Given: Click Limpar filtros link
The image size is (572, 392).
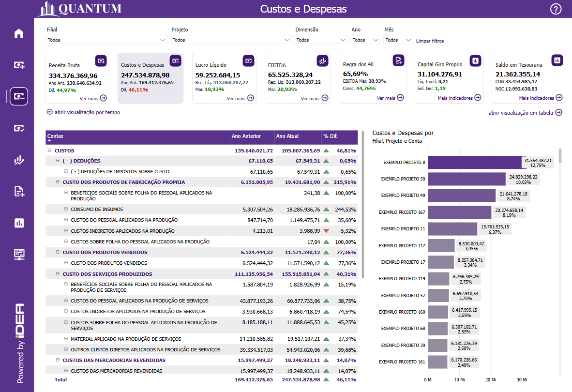Looking at the screenshot, I should point(430,41).
